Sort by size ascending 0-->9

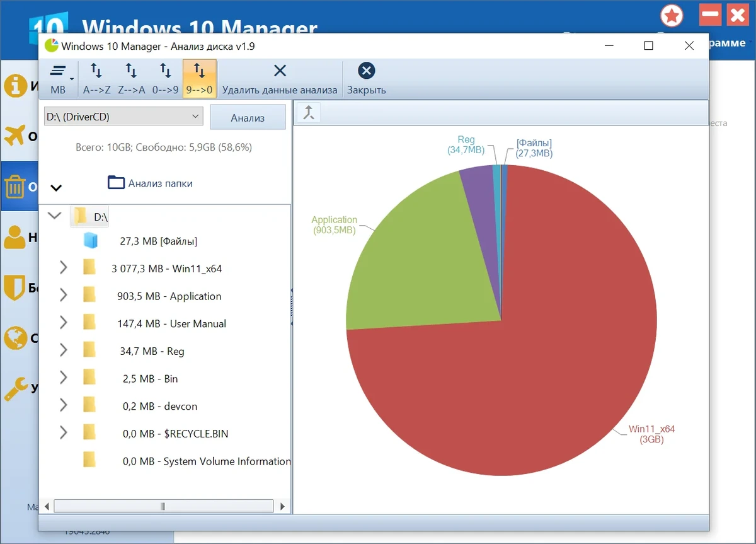(165, 79)
